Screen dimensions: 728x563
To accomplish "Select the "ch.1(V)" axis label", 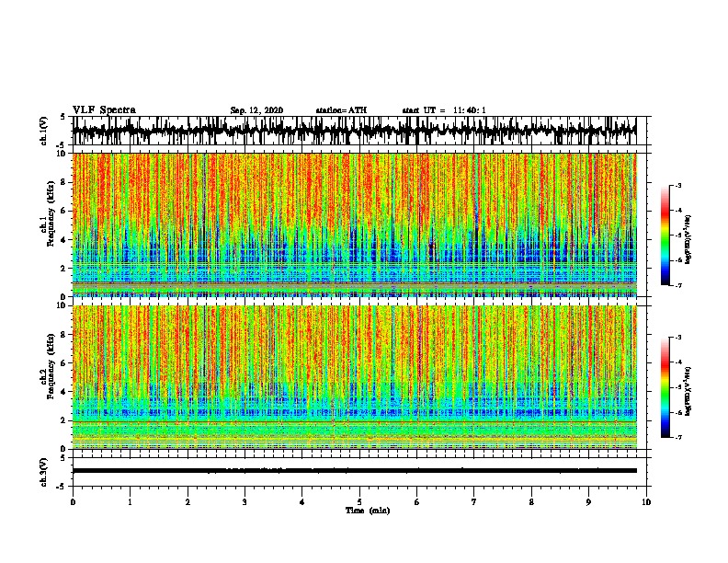I will pos(44,131).
